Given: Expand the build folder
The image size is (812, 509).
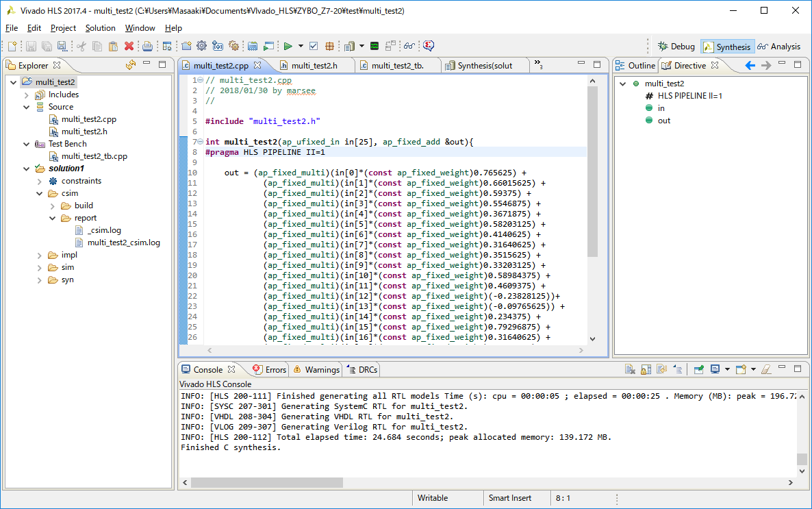Looking at the screenshot, I should (x=52, y=206).
